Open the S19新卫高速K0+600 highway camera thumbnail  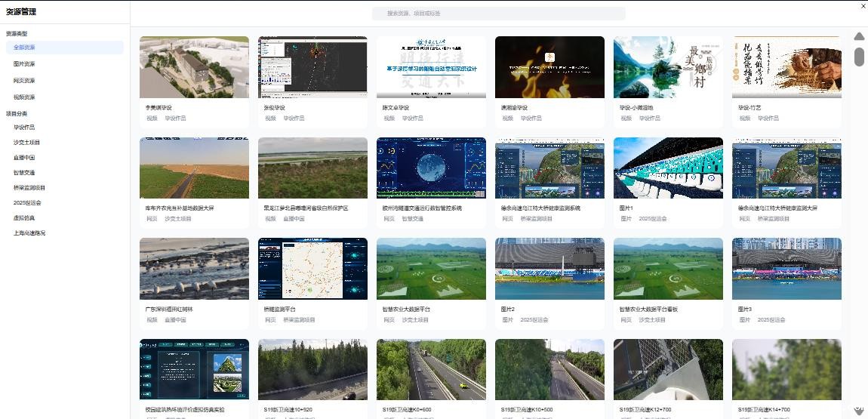click(x=431, y=370)
